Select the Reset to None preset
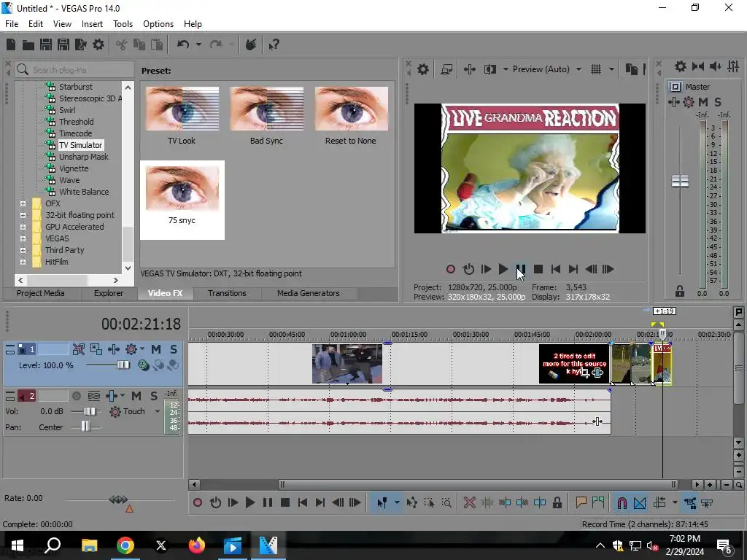747x560 pixels. pos(351,116)
